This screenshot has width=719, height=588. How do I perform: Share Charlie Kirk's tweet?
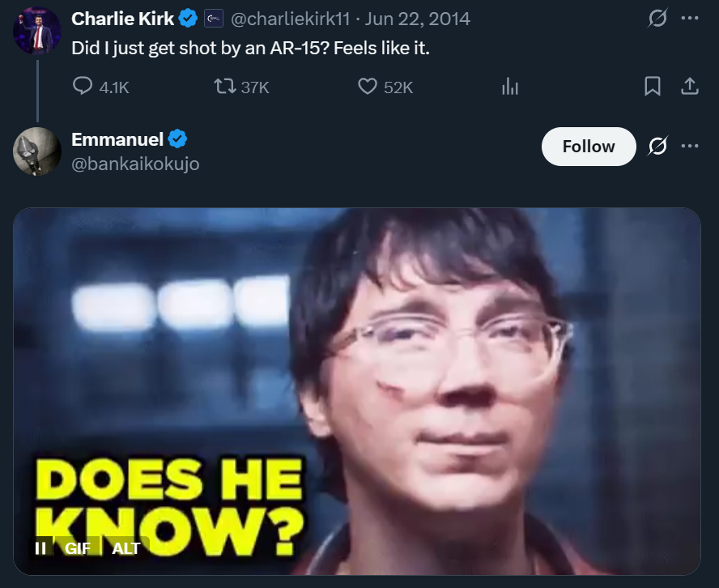pyautogui.click(x=689, y=86)
